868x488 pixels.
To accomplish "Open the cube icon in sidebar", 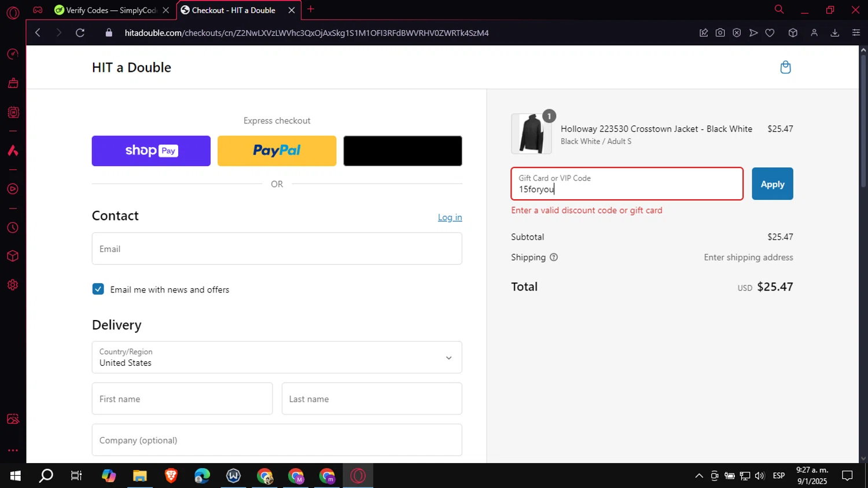I will 13,256.
